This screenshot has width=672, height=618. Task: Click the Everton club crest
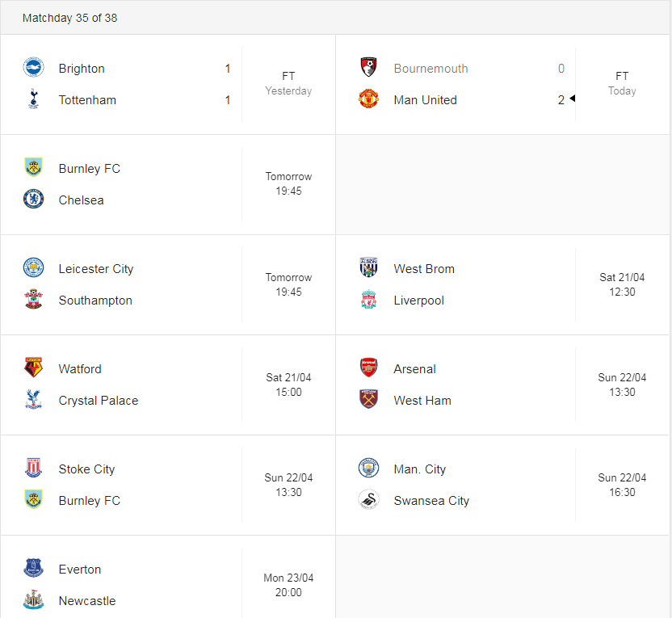33,568
